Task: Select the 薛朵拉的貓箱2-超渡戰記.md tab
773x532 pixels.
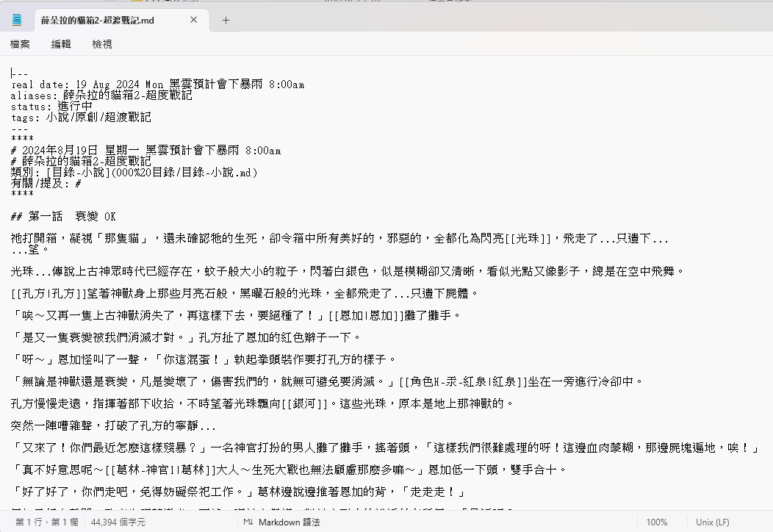Action: (121, 21)
